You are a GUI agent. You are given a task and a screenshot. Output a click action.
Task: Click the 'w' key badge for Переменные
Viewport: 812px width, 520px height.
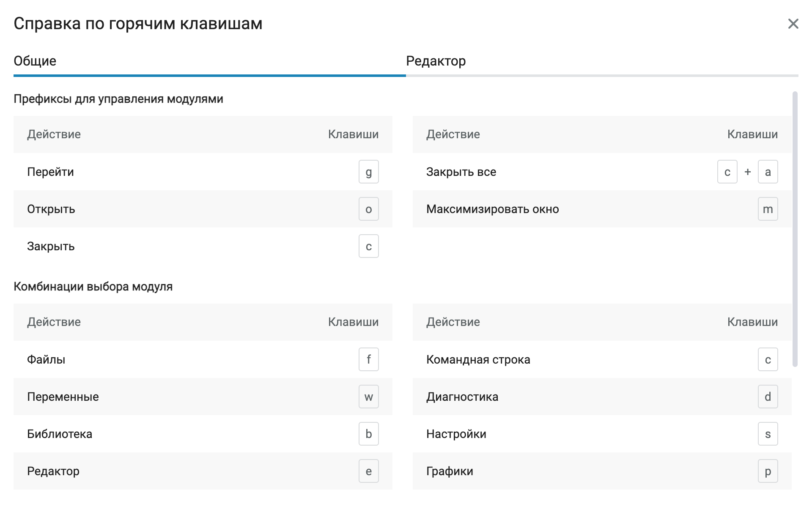pyautogui.click(x=368, y=397)
